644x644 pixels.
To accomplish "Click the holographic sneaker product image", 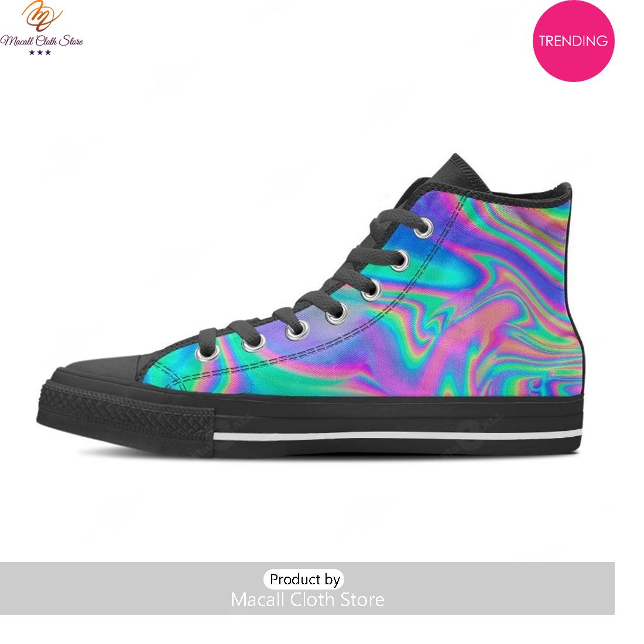I will [311, 306].
